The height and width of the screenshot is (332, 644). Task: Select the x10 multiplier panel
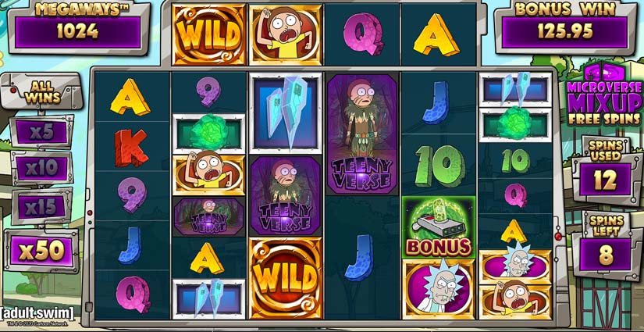coord(42,168)
